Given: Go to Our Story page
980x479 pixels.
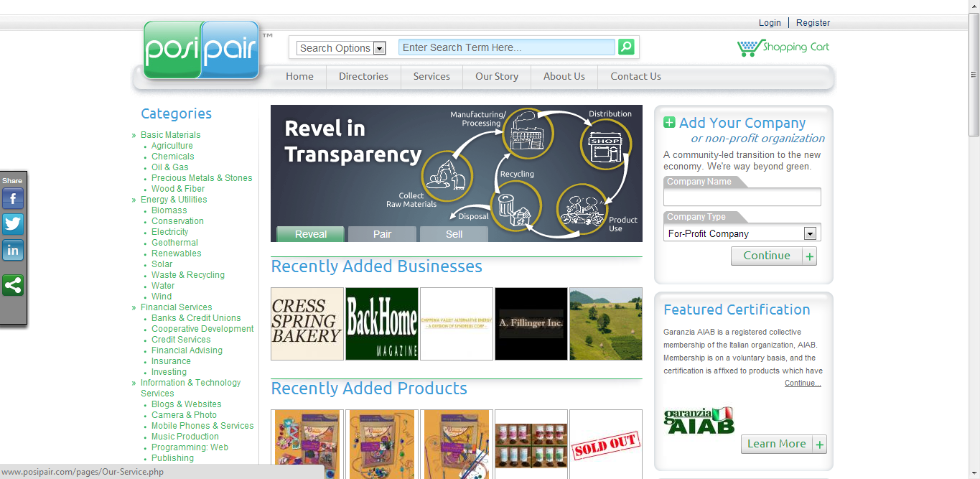Looking at the screenshot, I should coord(497,76).
